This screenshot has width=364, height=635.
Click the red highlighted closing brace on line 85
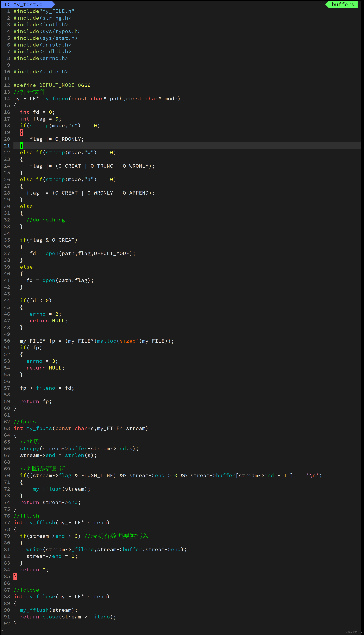[15, 576]
